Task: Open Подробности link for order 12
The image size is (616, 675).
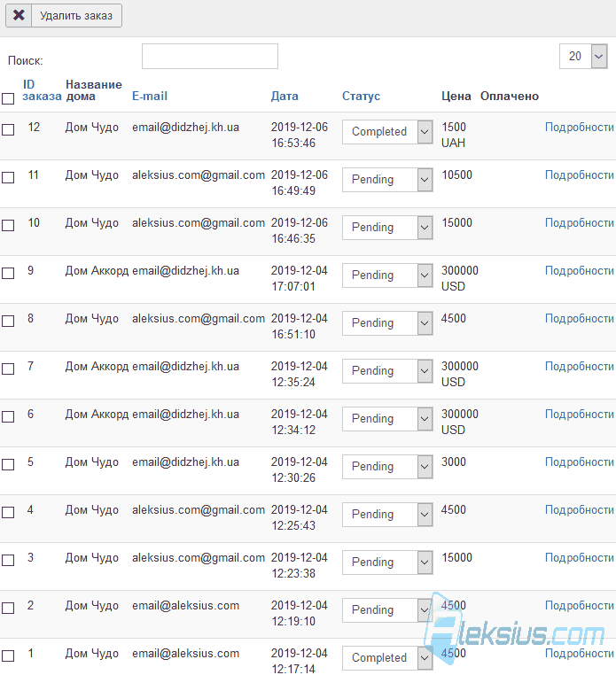Action: tap(580, 128)
